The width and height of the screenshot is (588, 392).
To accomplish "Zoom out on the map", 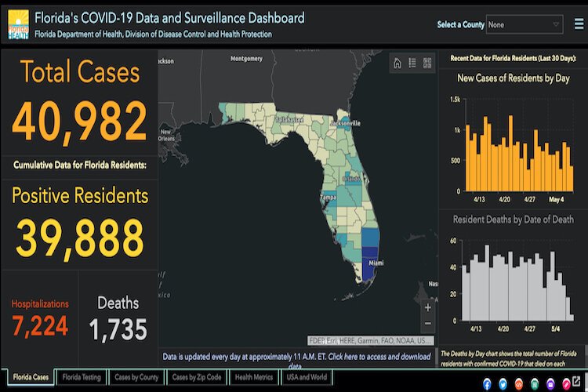I will tap(427, 324).
